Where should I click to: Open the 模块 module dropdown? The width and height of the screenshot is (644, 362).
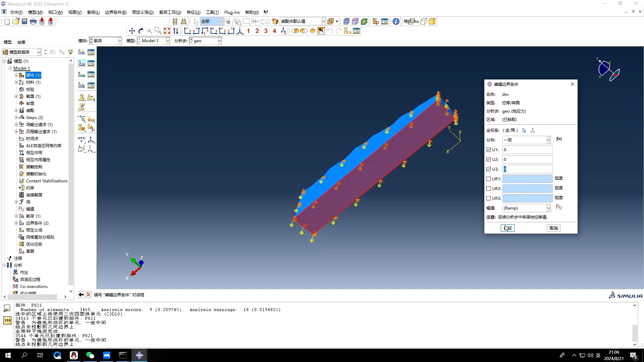(x=119, y=41)
